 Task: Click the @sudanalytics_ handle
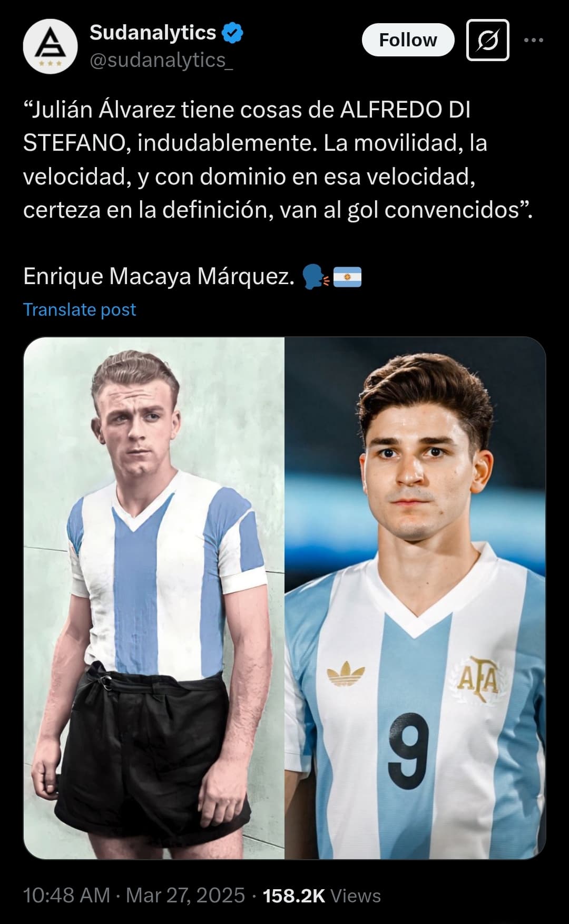161,61
